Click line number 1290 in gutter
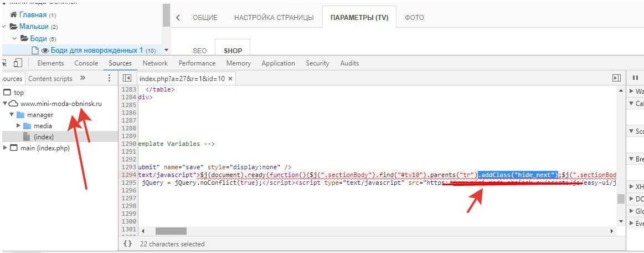 pyautogui.click(x=129, y=144)
